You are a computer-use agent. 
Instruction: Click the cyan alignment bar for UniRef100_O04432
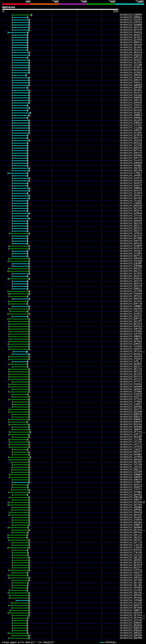click(x=18, y=32)
